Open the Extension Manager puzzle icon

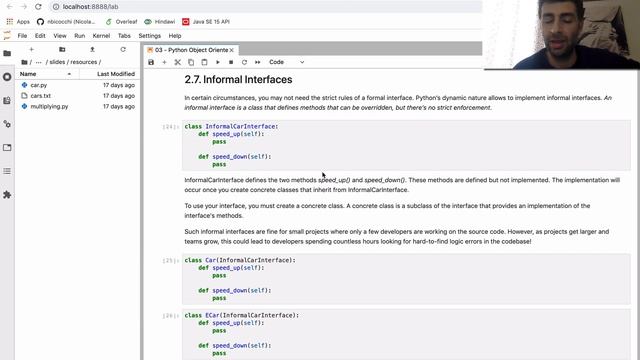(x=7, y=195)
